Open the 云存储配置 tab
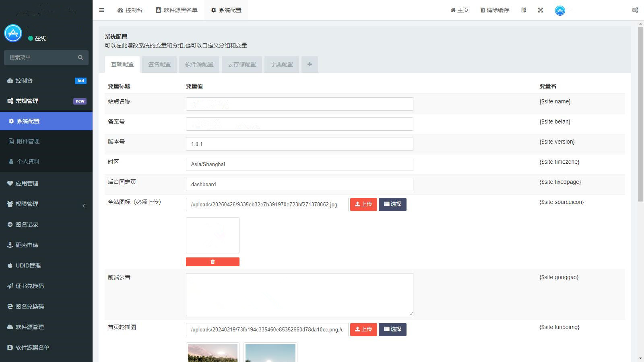The image size is (644, 362). [x=242, y=64]
